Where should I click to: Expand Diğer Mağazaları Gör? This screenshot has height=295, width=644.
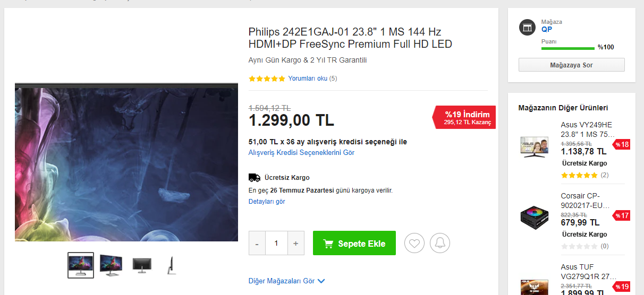pos(286,281)
